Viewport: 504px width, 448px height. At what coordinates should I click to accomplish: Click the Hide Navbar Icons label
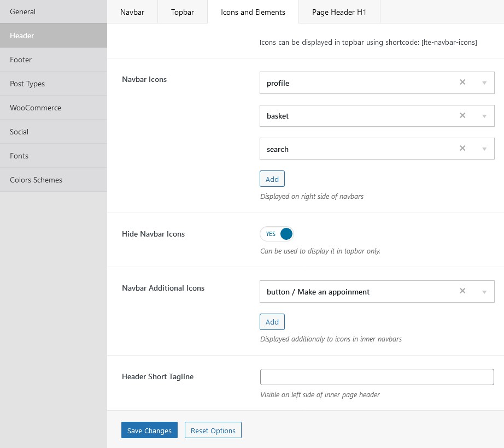click(x=153, y=234)
